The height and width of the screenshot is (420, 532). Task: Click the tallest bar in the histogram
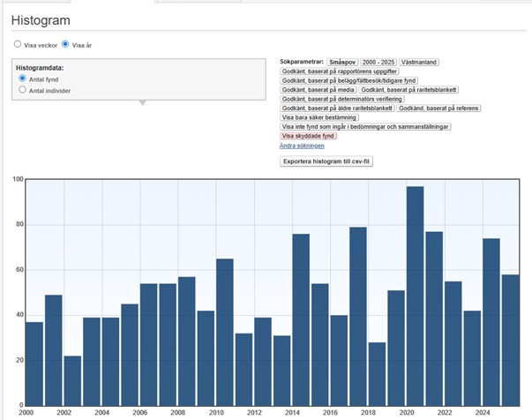click(x=415, y=296)
